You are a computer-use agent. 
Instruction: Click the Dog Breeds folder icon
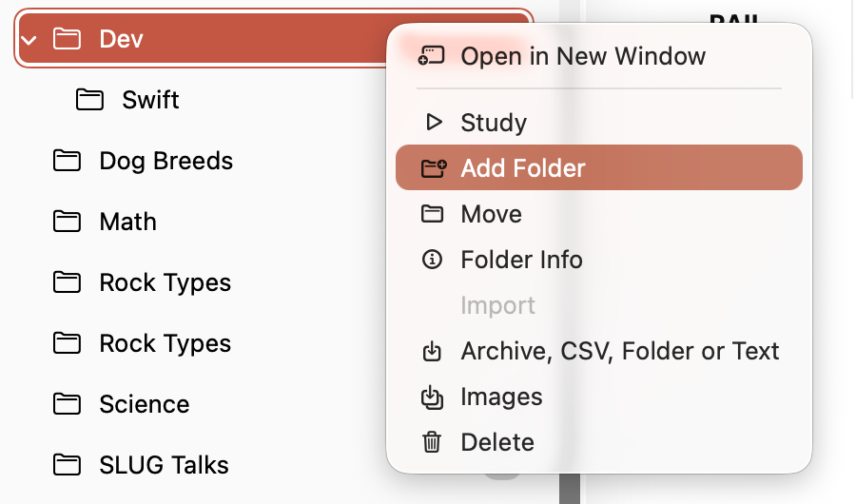[x=67, y=161]
